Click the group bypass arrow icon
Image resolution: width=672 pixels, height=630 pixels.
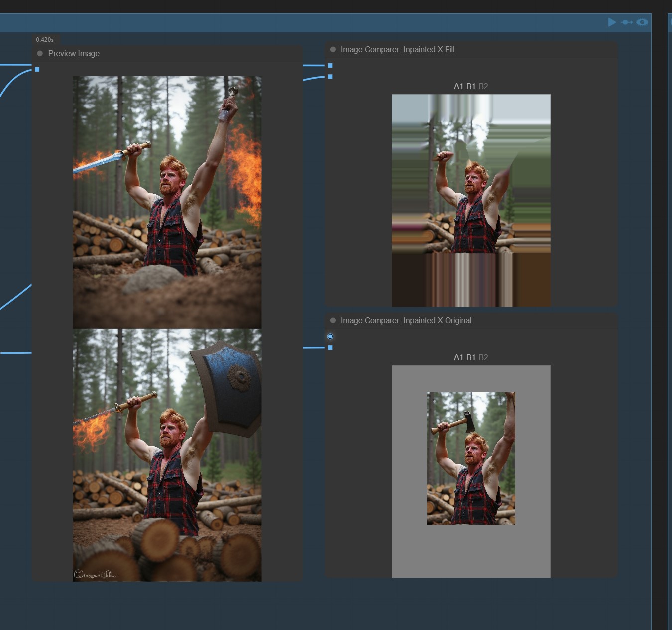pos(627,22)
